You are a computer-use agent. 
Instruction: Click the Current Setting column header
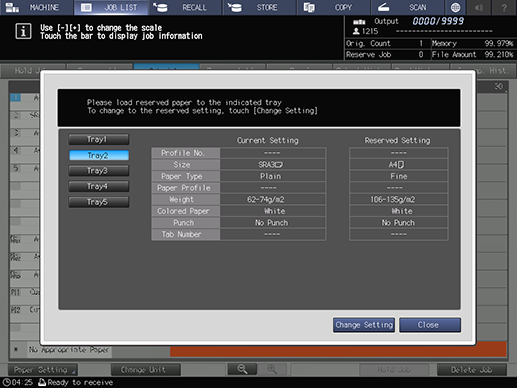[268, 140]
